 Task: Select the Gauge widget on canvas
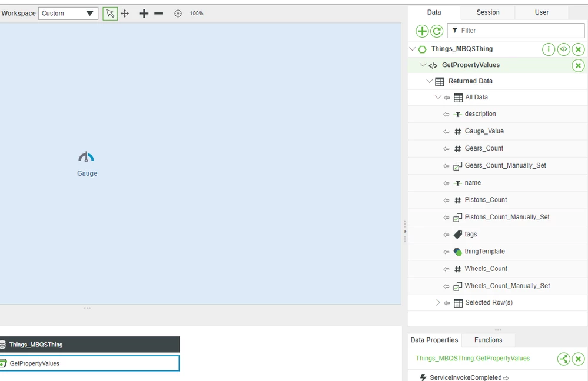pos(87,163)
